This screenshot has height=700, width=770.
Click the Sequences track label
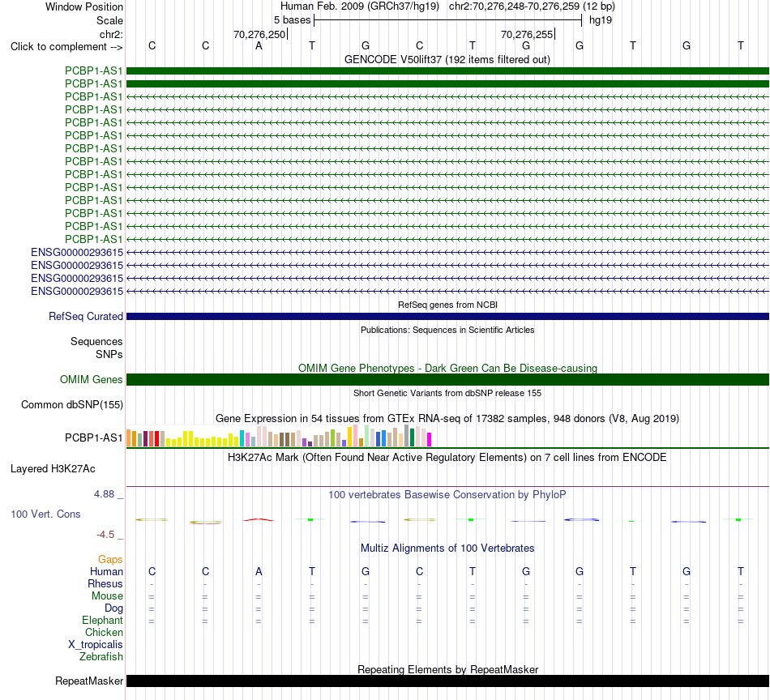96,341
